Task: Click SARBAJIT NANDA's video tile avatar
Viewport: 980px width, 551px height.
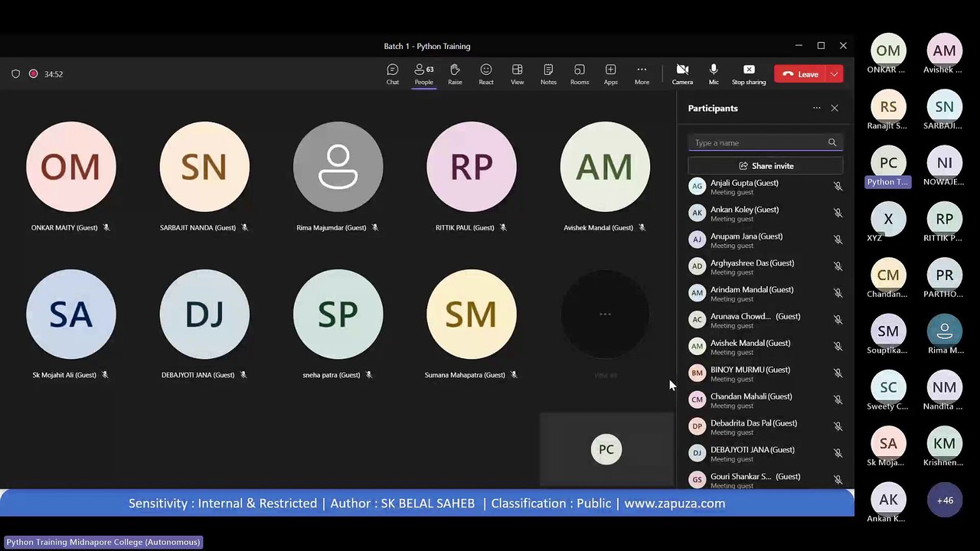Action: click(204, 167)
